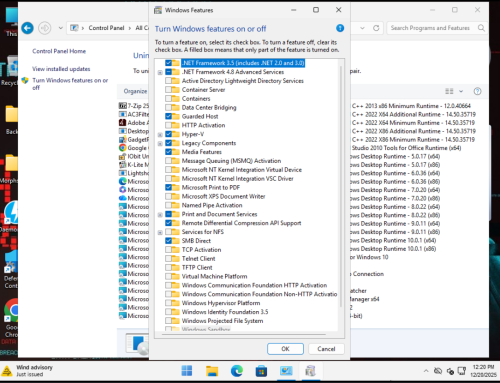Click the refresh icon beside address bar
The image size is (500, 383).
click(376, 28)
